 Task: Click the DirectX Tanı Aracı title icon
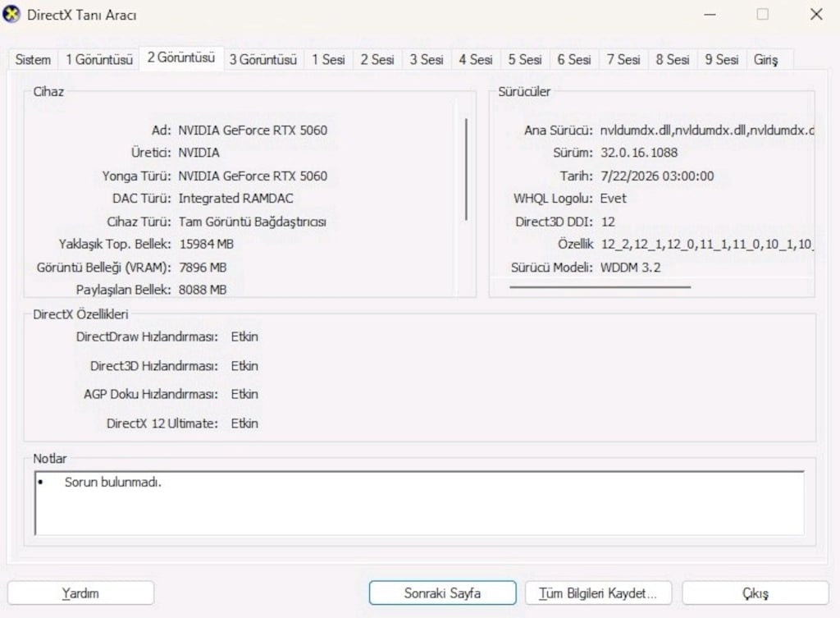[11, 15]
